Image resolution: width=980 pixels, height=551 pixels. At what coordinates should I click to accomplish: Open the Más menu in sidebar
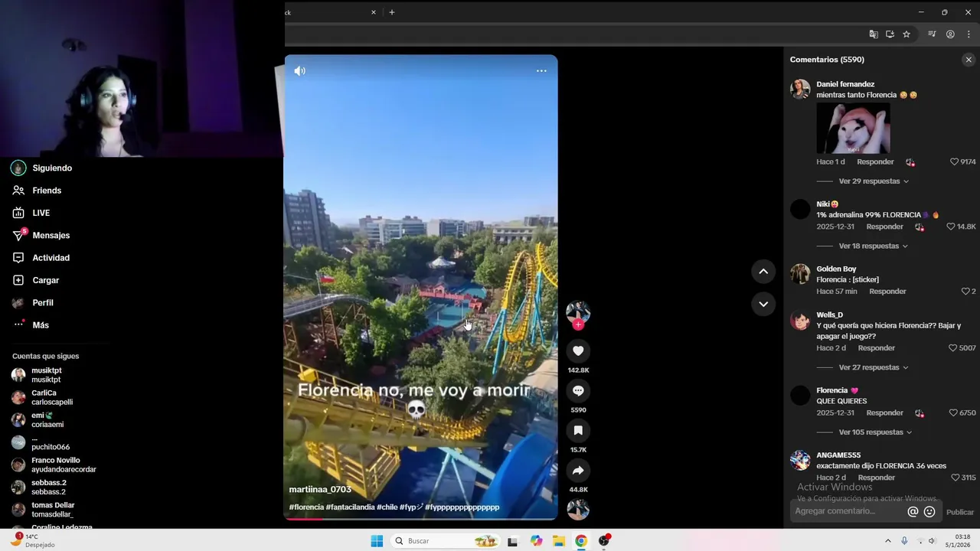(x=40, y=324)
